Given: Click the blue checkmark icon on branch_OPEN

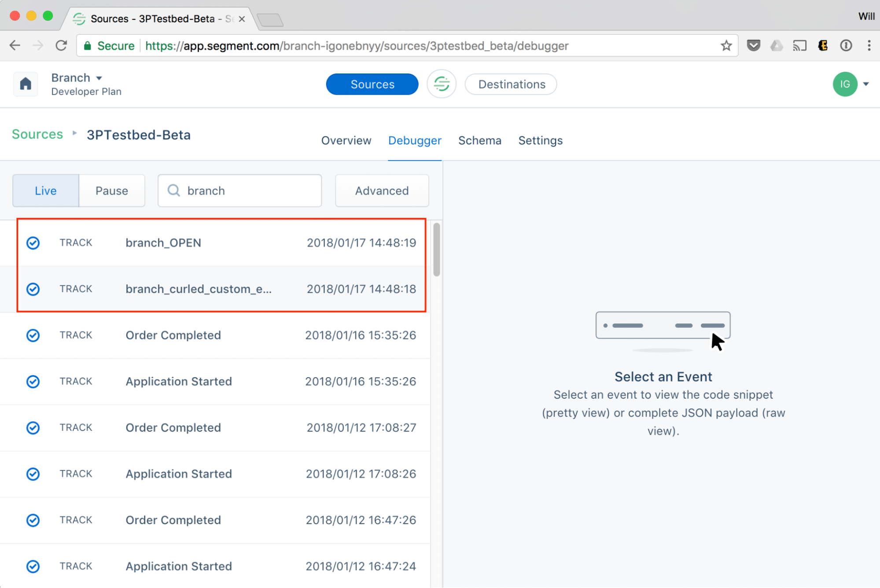Looking at the screenshot, I should (x=33, y=243).
